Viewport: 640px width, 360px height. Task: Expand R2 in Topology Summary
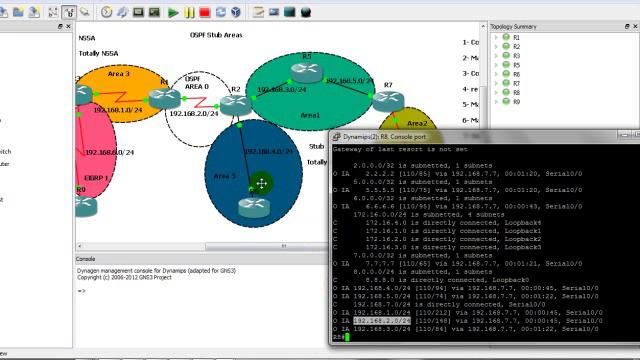tap(496, 47)
